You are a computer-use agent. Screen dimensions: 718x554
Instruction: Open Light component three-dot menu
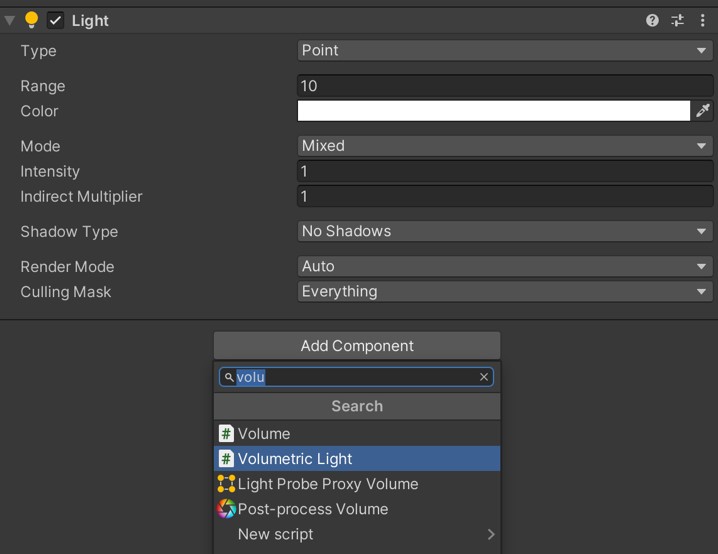[702, 20]
